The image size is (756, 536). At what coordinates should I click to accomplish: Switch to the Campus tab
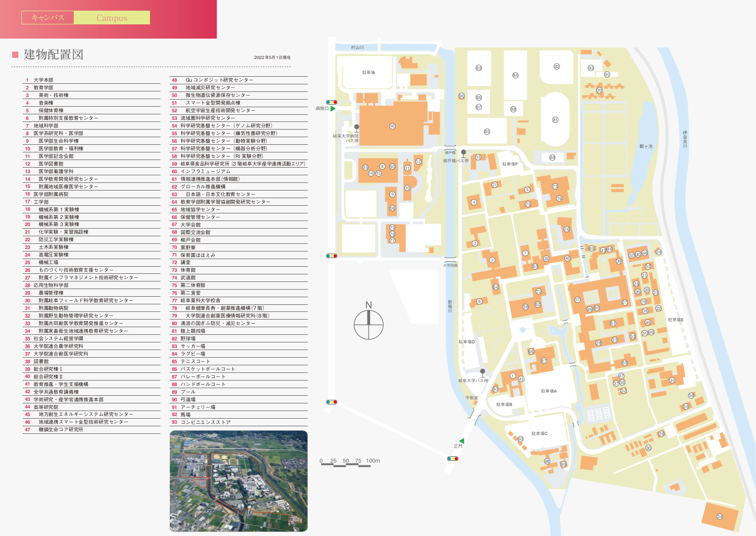tap(112, 18)
